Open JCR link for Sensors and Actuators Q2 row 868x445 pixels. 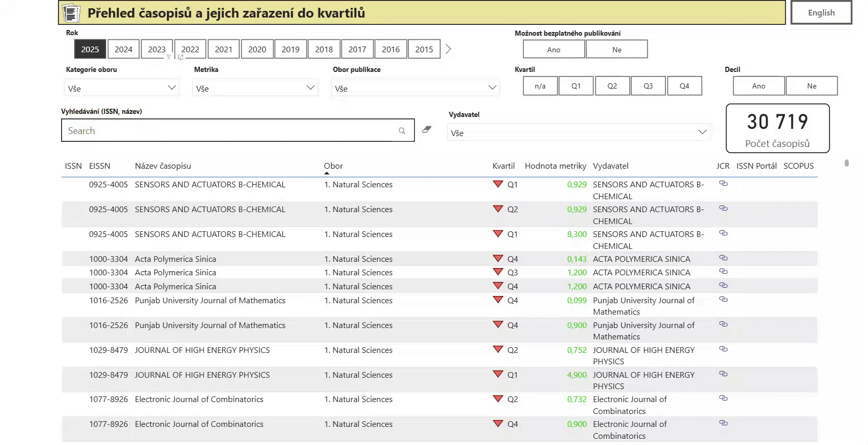724,209
